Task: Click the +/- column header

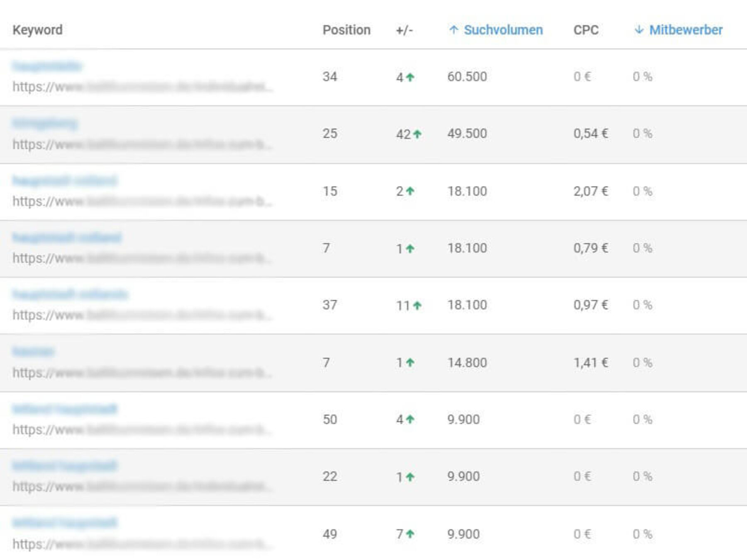Action: 405,30
